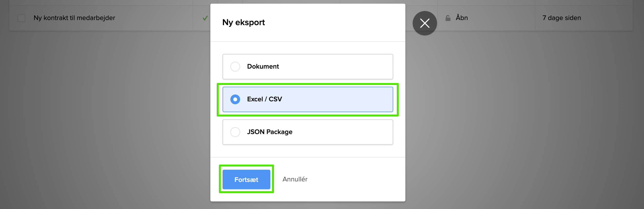Viewport: 644px width, 209px height.
Task: Select the Excel / CSV radio circle
Action: point(235,99)
